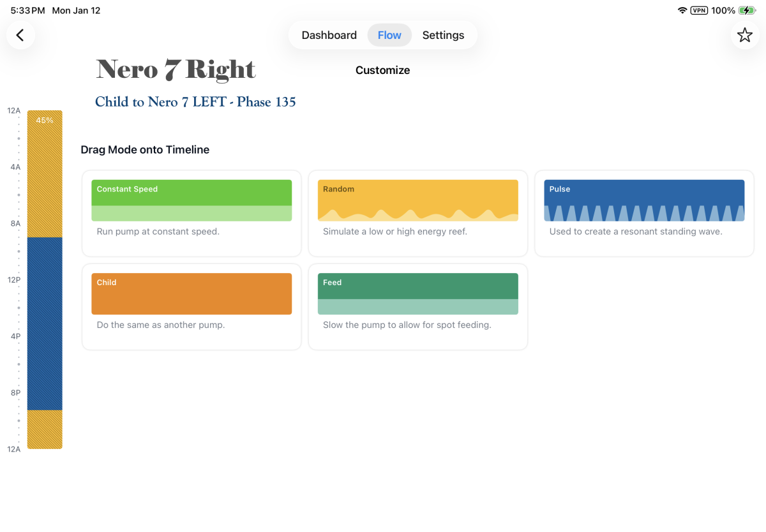Click the 4A label on the timeline axis
The image size is (766, 532).
[x=15, y=167]
